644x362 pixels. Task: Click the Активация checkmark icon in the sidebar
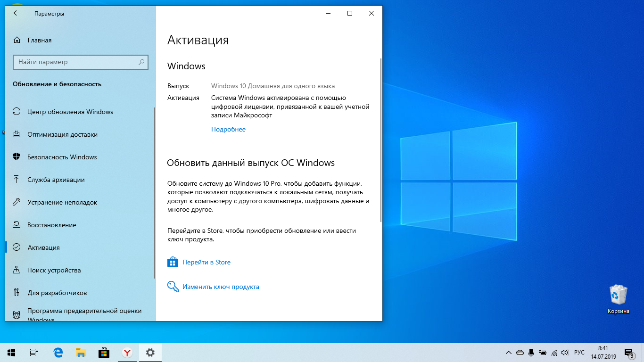coord(17,247)
